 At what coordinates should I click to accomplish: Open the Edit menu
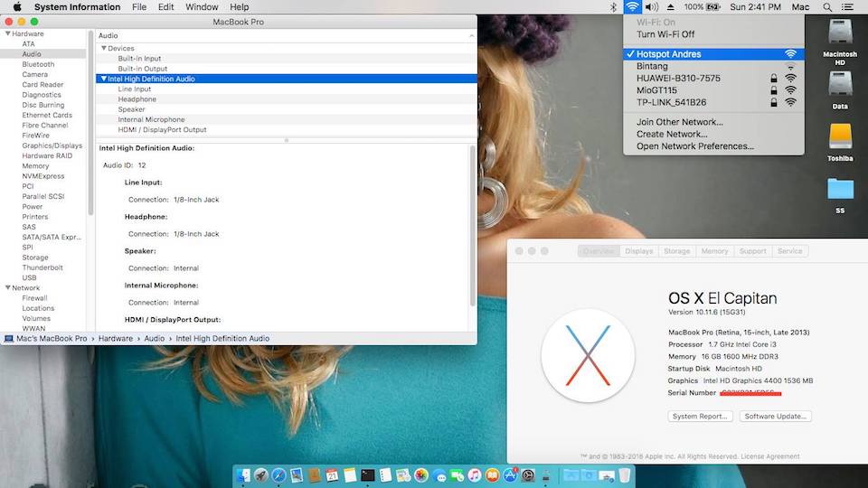(165, 7)
